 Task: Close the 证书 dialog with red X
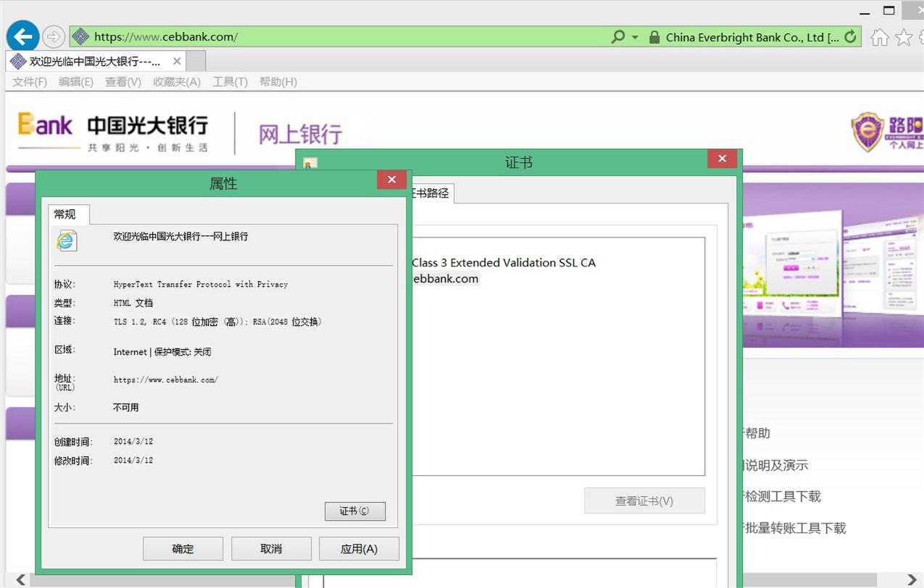coord(722,159)
